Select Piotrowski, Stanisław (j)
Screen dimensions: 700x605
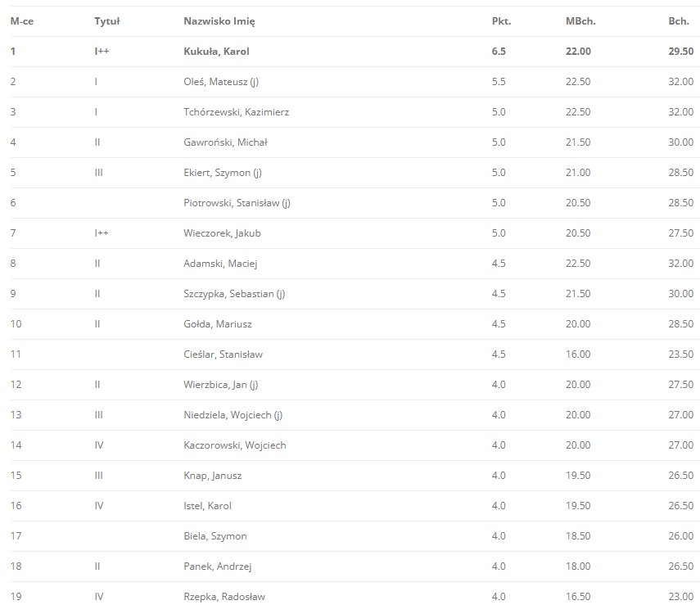pyautogui.click(x=237, y=203)
